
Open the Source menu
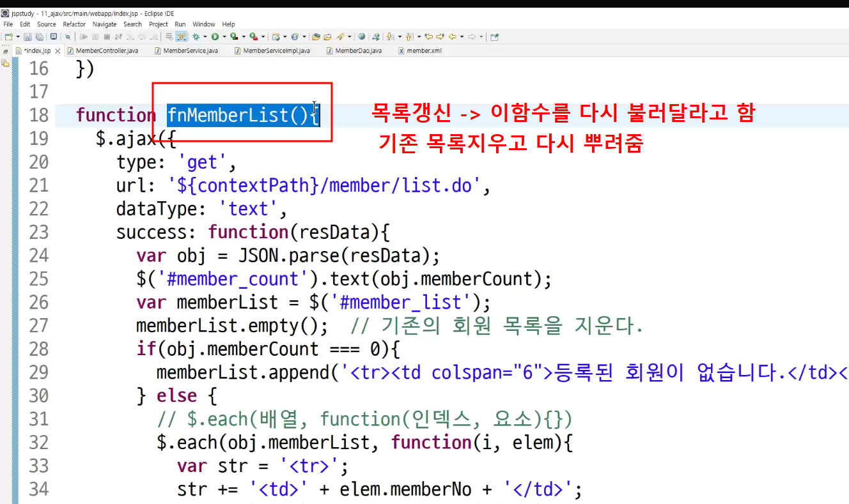click(x=47, y=24)
